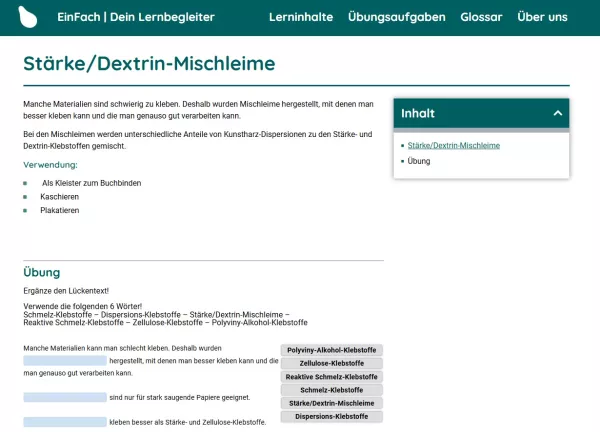Open the Über uns menu item
Viewport: 600px width, 432px height.
pyautogui.click(x=542, y=17)
